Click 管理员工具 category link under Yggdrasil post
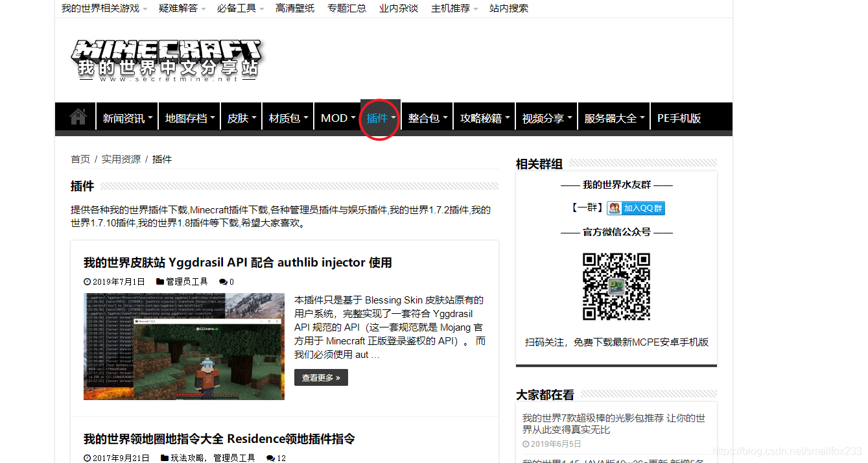The height and width of the screenshot is (463, 868). click(187, 282)
